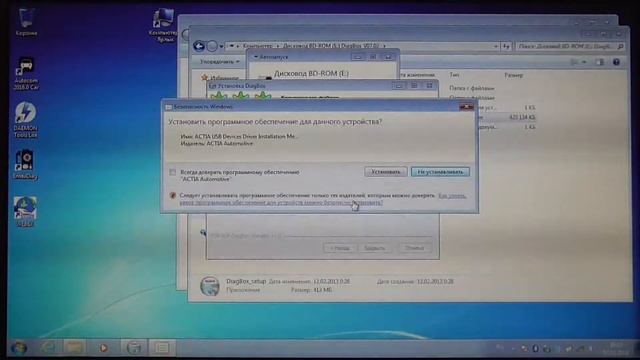Open the Computer shortcut icon on desktop
640x360 pixels.
(x=163, y=25)
